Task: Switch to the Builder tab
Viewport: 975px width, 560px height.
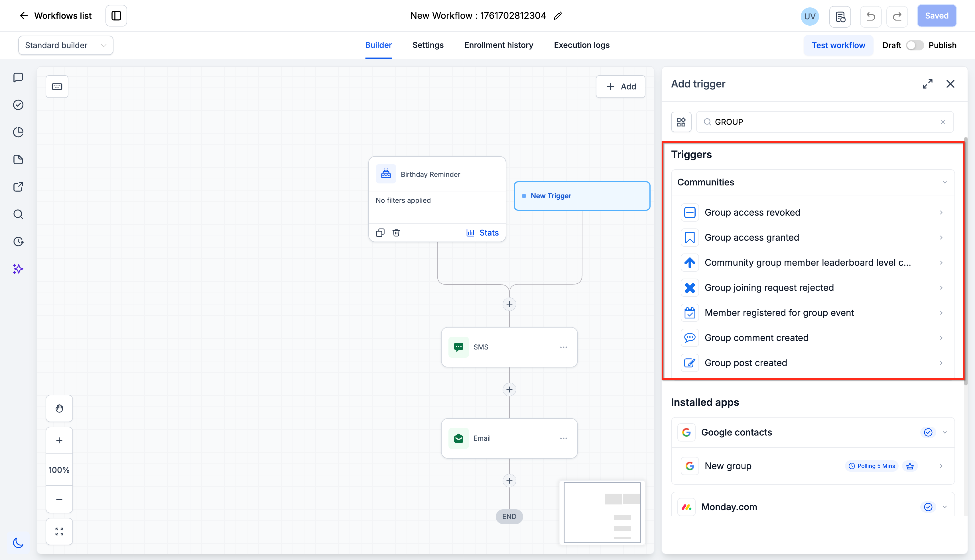Action: [378, 45]
